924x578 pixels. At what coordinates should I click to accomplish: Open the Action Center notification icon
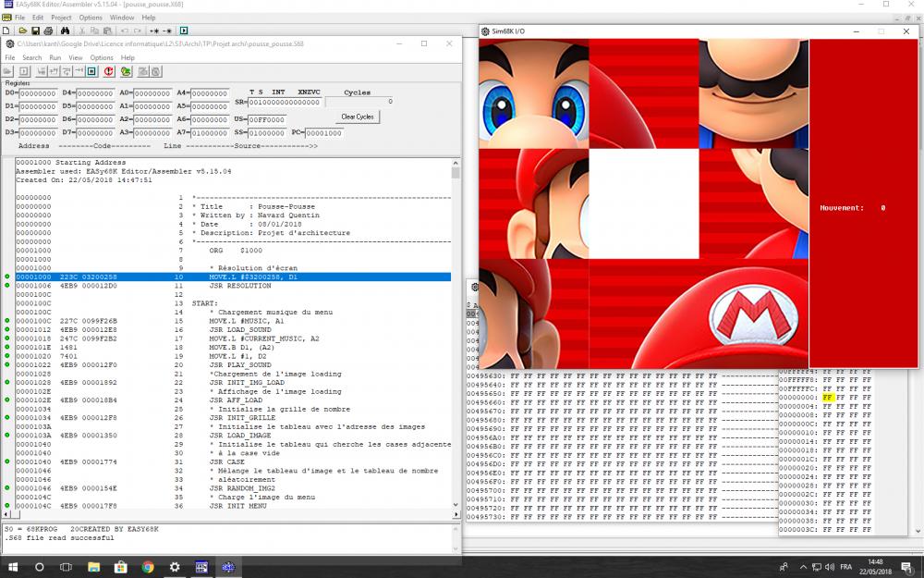click(x=906, y=567)
